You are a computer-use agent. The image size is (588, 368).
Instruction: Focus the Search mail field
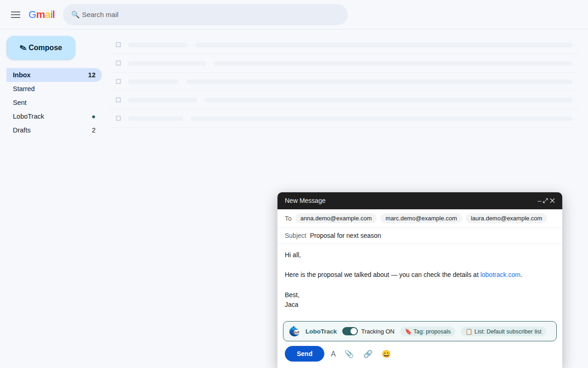click(205, 15)
